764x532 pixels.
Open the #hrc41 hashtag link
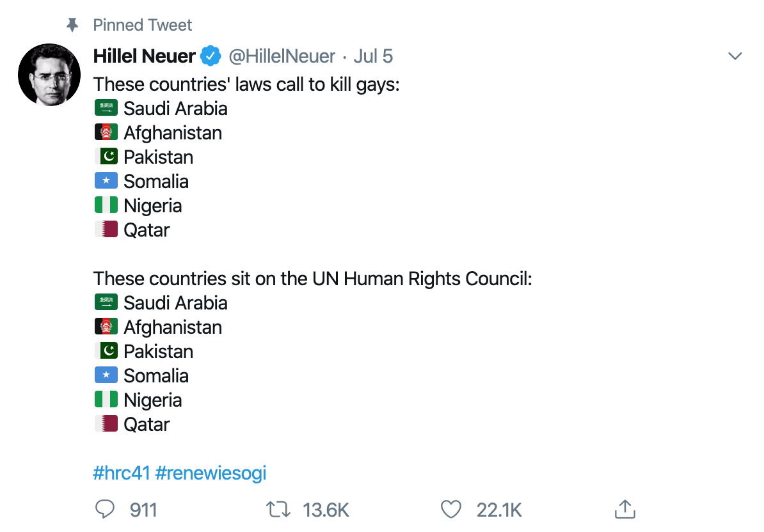(x=122, y=473)
